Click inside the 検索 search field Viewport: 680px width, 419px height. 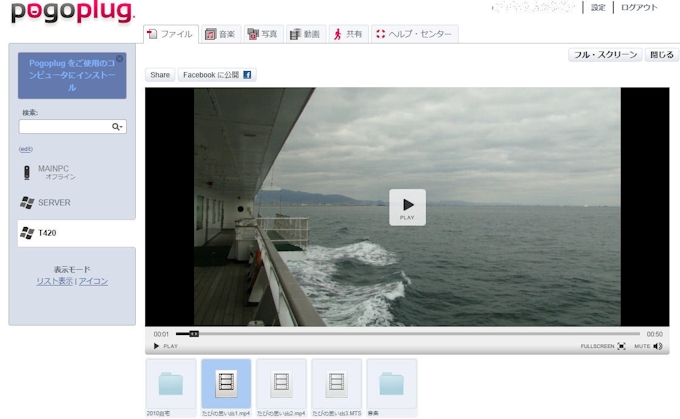(x=65, y=127)
